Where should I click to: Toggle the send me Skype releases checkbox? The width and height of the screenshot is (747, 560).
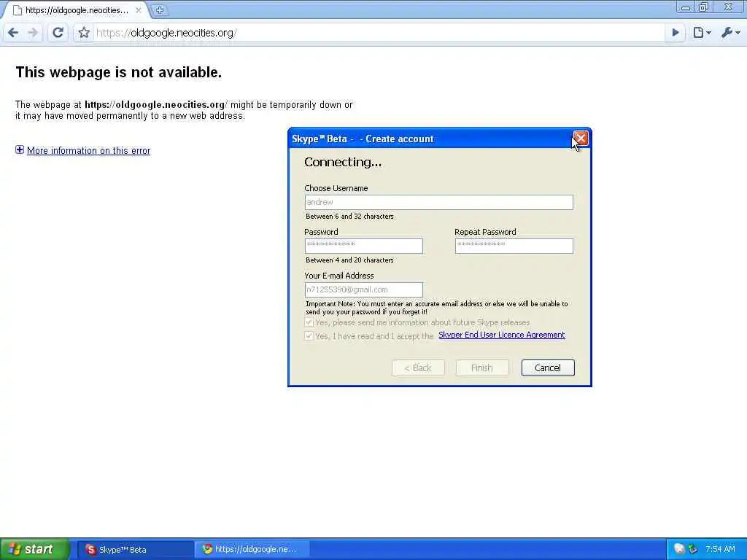309,322
